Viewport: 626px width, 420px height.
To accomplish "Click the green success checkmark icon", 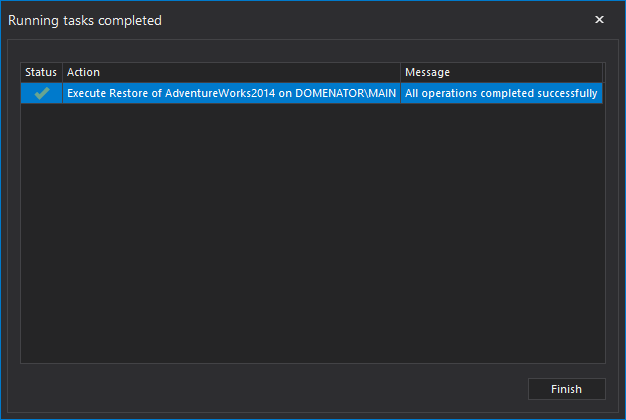I will click(x=41, y=93).
